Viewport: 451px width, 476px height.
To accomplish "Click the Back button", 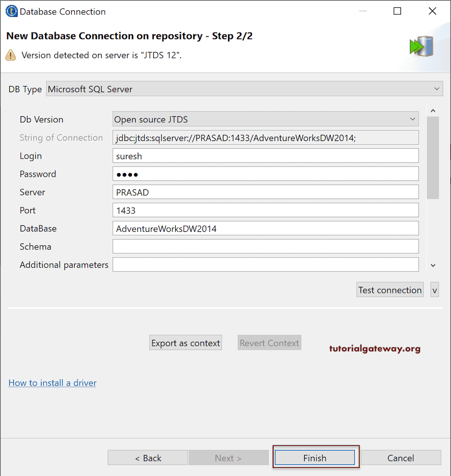I will click(147, 457).
